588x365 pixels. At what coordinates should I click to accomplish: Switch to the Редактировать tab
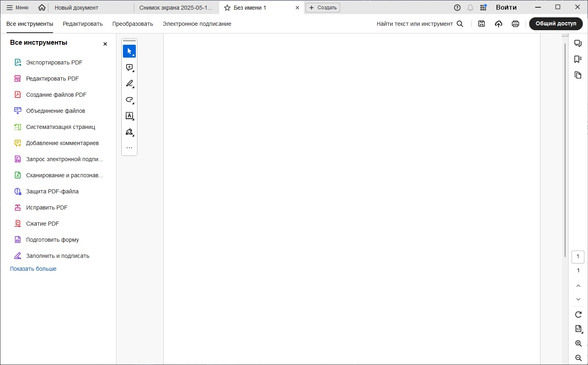point(83,24)
